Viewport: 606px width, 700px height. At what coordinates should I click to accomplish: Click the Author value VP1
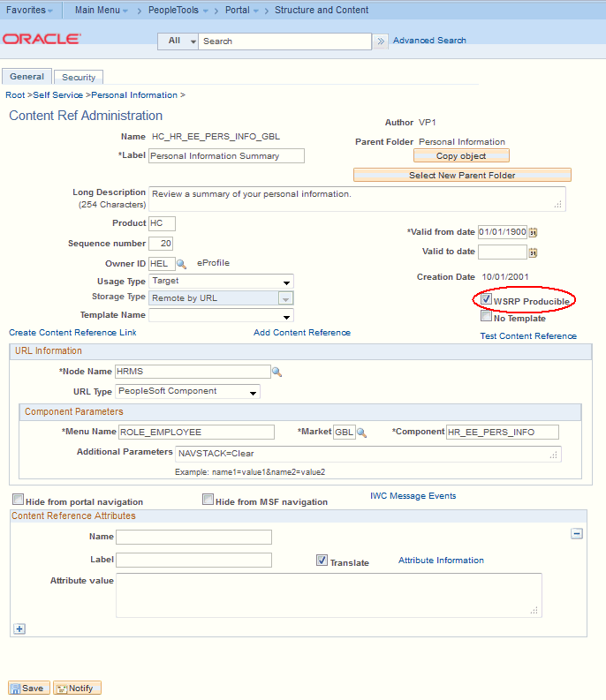(428, 123)
